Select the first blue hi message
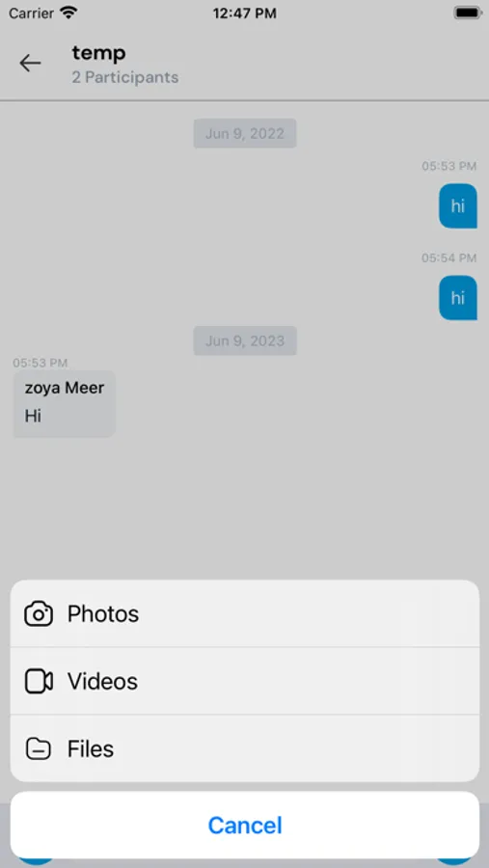This screenshot has width=489, height=868. pos(458,206)
